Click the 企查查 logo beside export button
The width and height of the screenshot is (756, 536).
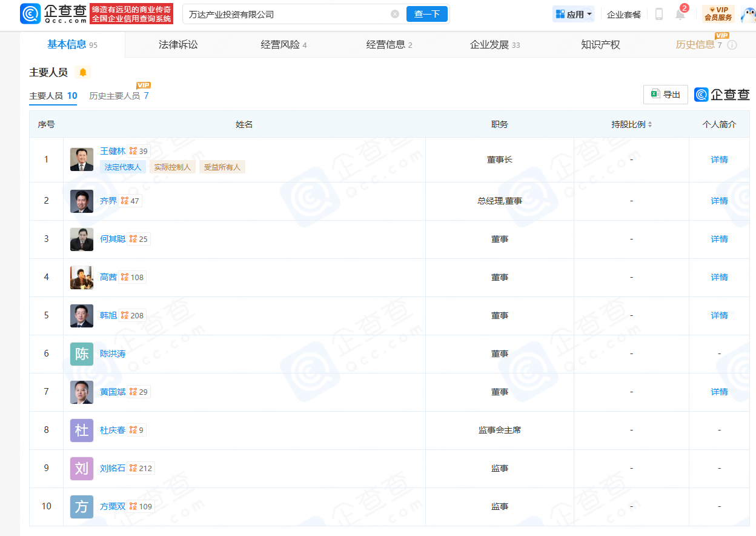click(x=722, y=95)
